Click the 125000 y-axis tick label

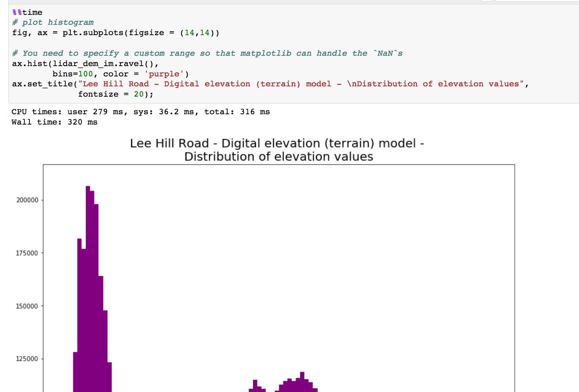click(x=27, y=359)
